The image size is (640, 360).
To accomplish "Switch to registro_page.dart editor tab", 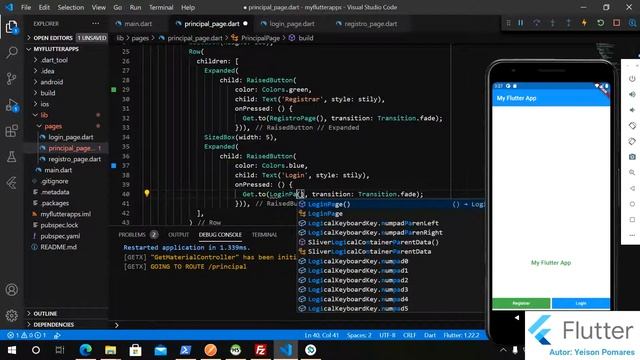I will click(x=371, y=24).
